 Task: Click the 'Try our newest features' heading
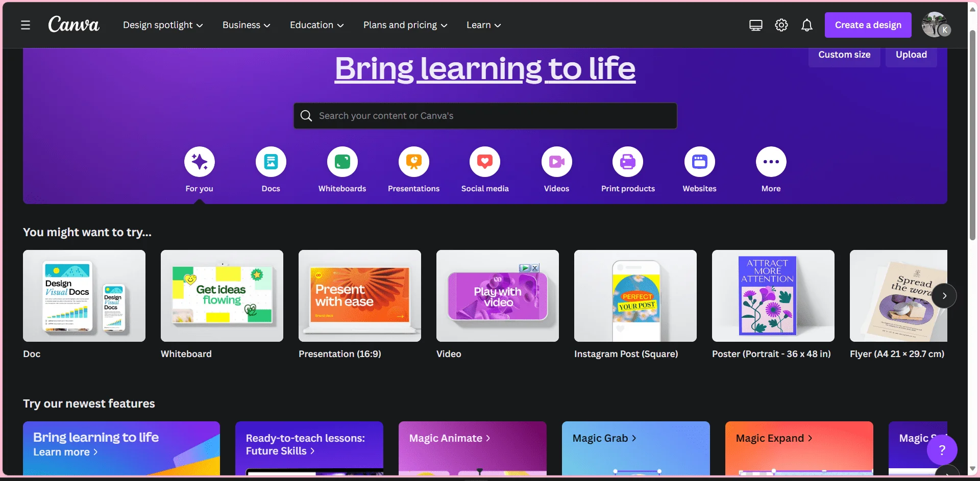(89, 404)
